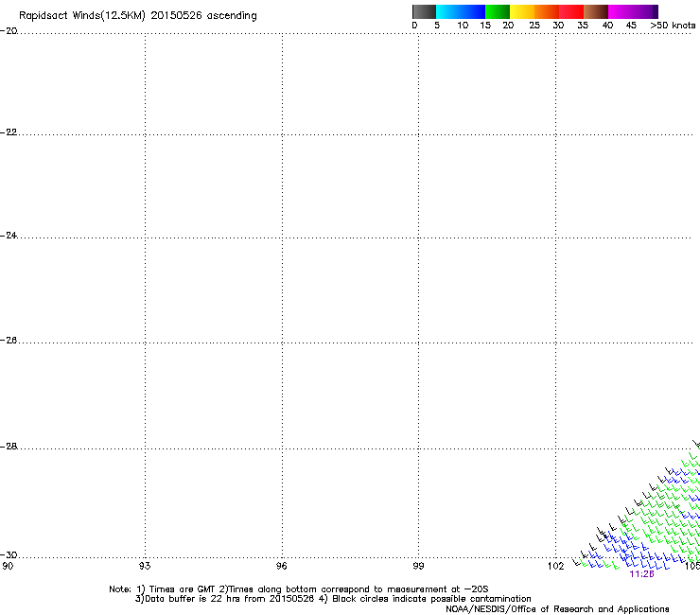The height and width of the screenshot is (615, 700).
Task: Click the latitude label '-30'
Action: click(x=9, y=554)
